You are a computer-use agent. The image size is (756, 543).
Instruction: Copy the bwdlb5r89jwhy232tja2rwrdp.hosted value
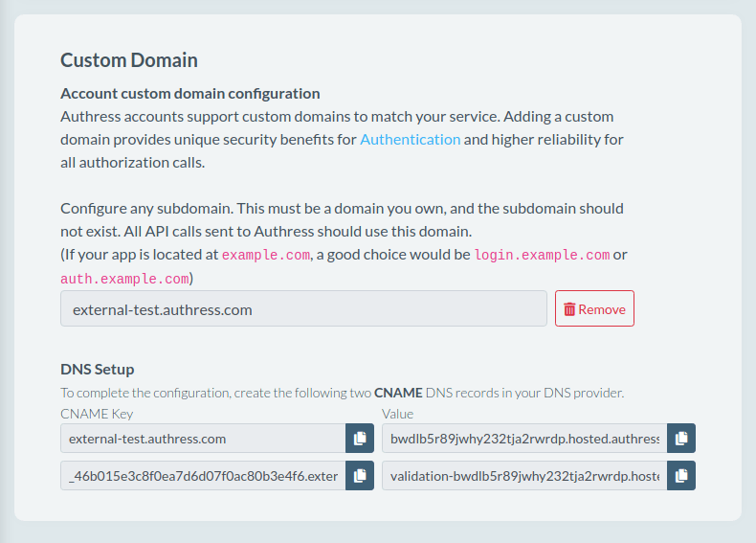point(681,439)
